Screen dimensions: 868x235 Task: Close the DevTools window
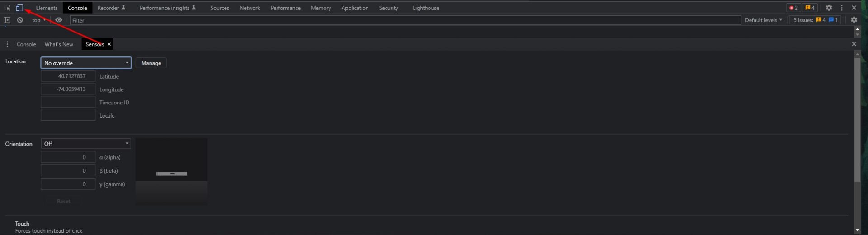coord(854,8)
